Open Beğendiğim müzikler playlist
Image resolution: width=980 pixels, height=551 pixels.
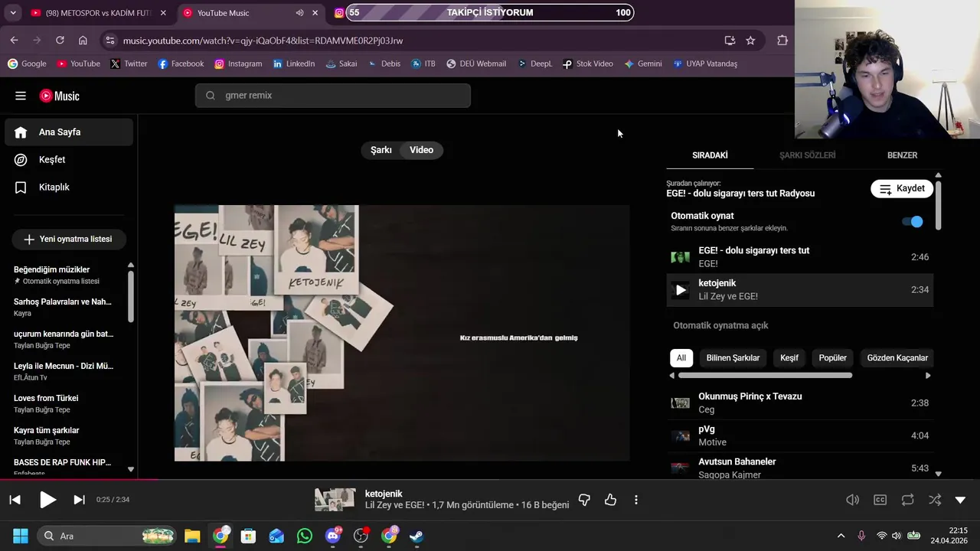click(x=64, y=275)
